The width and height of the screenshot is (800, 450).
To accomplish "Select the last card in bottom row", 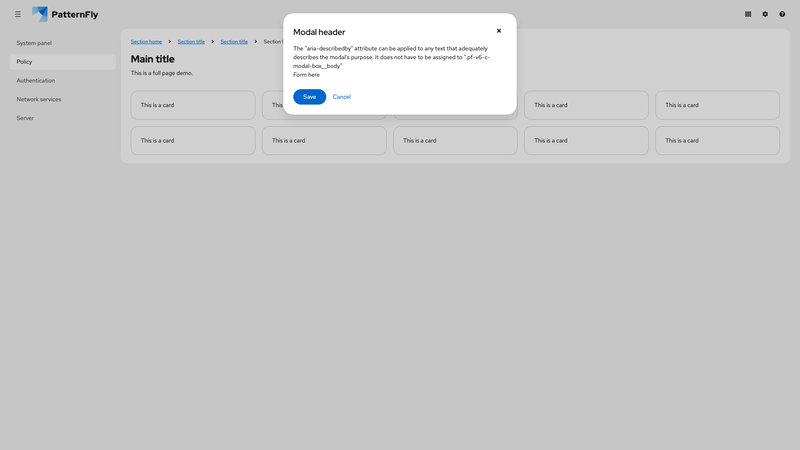I will (717, 141).
